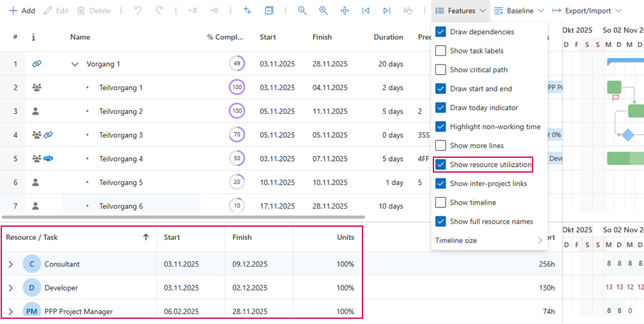The width and height of the screenshot is (644, 324).
Task: Expand the Consultant resource row
Action: point(10,264)
